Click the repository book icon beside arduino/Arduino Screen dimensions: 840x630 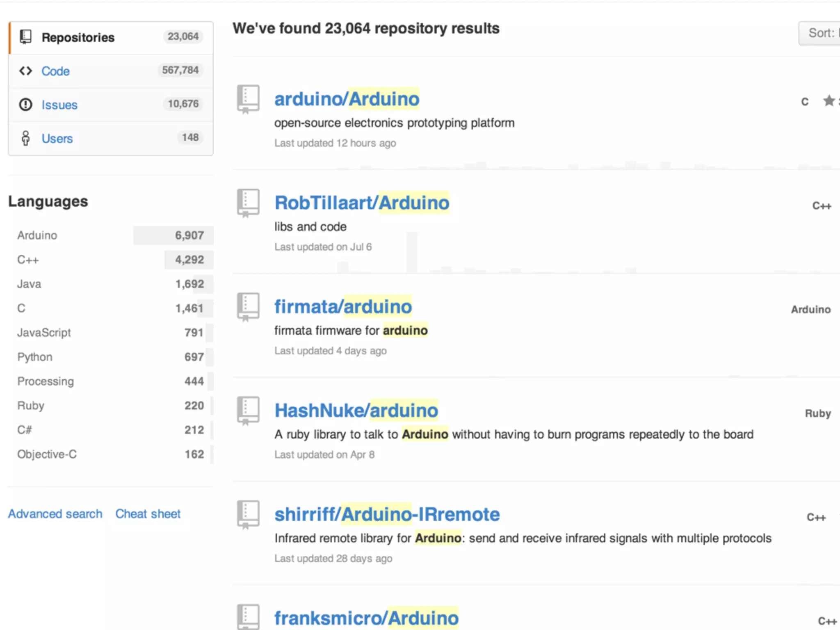(248, 99)
